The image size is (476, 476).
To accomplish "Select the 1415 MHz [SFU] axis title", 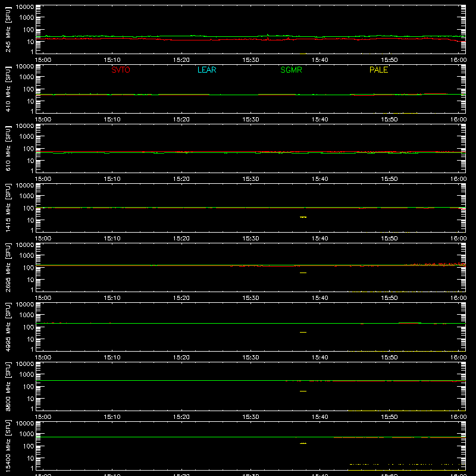I will tap(8, 208).
